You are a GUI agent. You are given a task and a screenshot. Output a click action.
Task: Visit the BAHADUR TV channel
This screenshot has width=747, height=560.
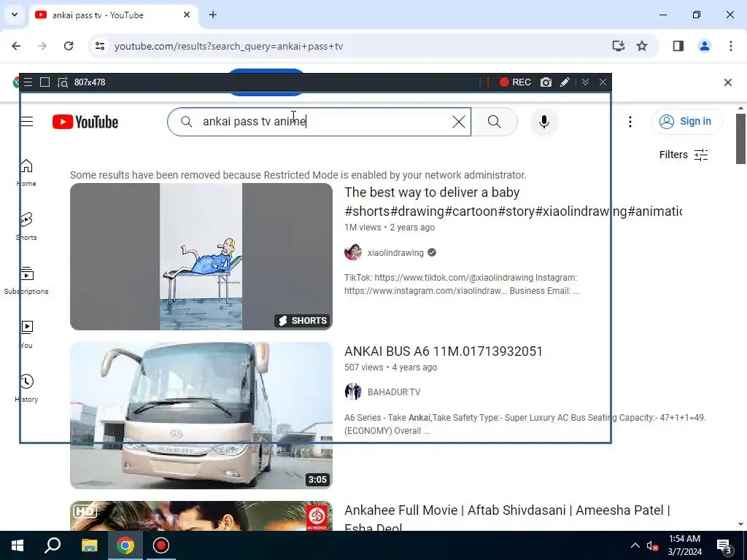[x=394, y=392]
